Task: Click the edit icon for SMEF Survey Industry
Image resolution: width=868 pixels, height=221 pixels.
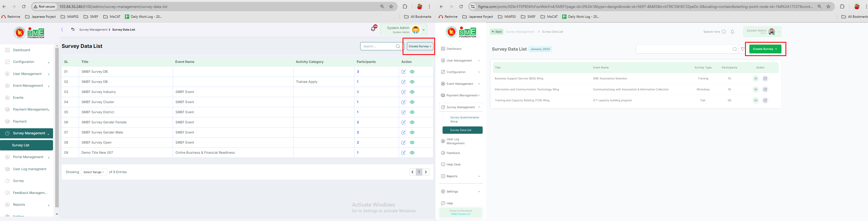Action: (x=403, y=92)
